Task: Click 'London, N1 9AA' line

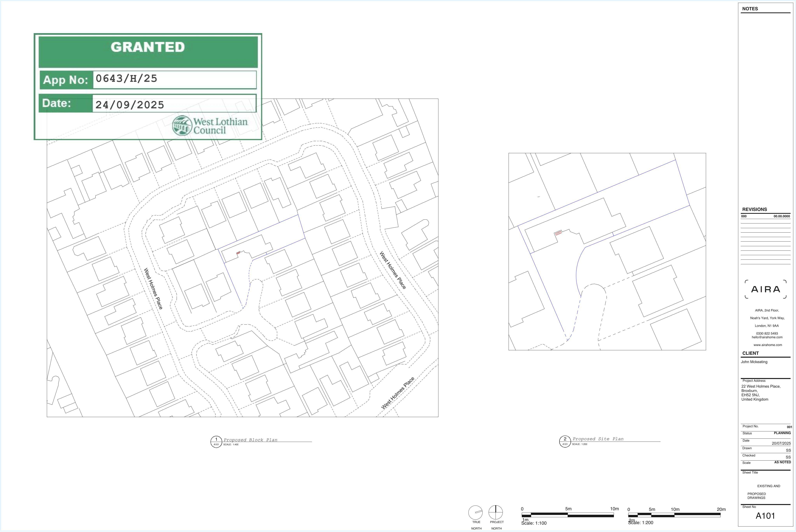Action: (x=767, y=326)
